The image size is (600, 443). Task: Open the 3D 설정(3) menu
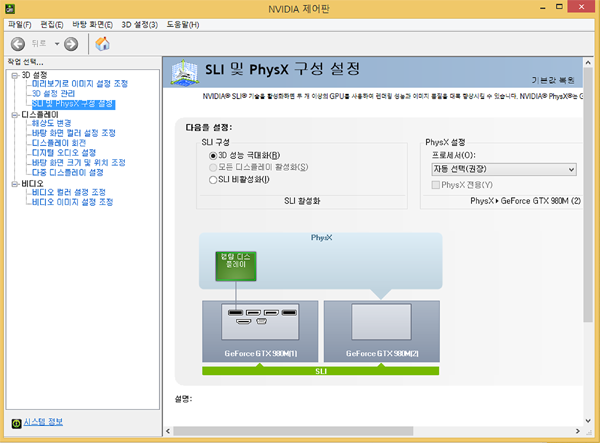tap(140, 25)
